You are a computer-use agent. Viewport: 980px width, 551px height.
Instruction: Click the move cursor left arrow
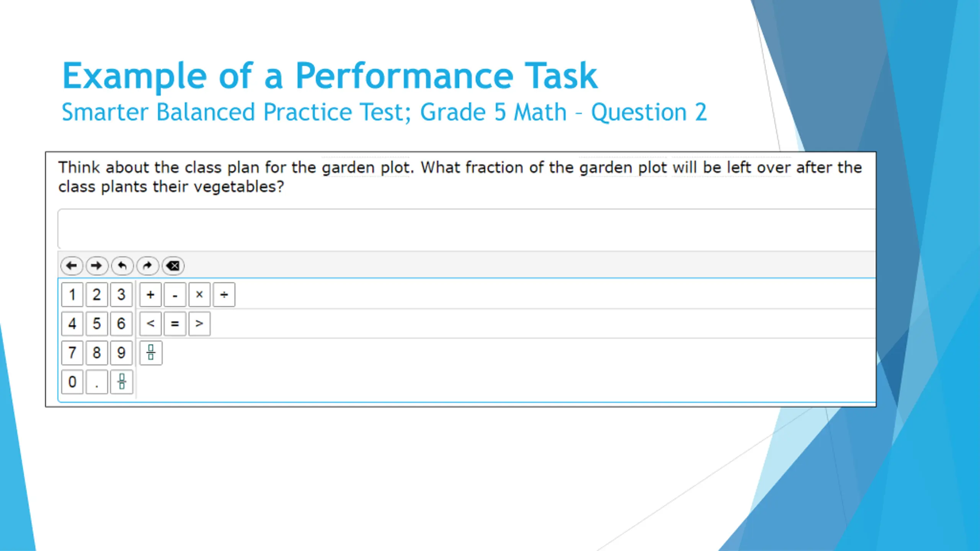coord(72,266)
